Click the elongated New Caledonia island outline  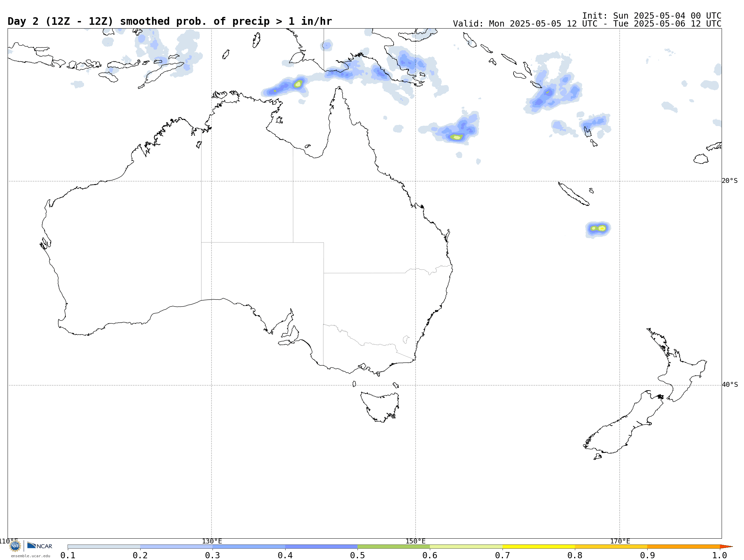pyautogui.click(x=573, y=194)
